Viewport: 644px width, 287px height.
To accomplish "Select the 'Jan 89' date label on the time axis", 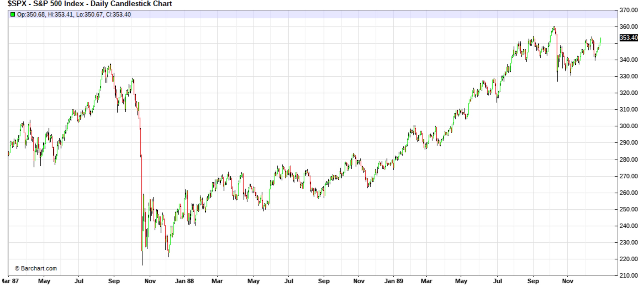I will pos(394,281).
